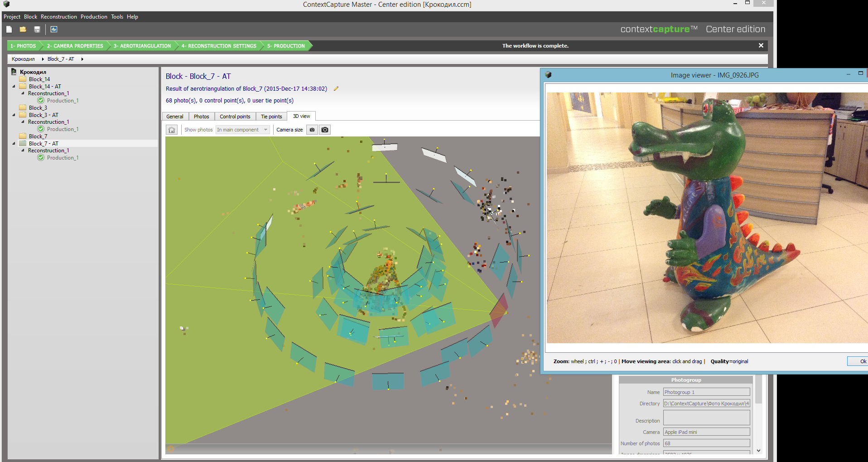Open the Reconstruction menu

(59, 17)
